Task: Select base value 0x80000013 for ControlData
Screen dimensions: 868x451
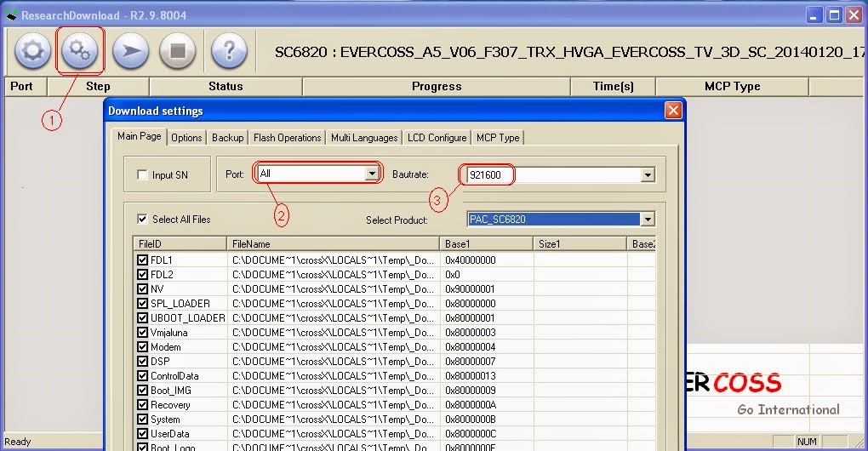Action: point(471,376)
